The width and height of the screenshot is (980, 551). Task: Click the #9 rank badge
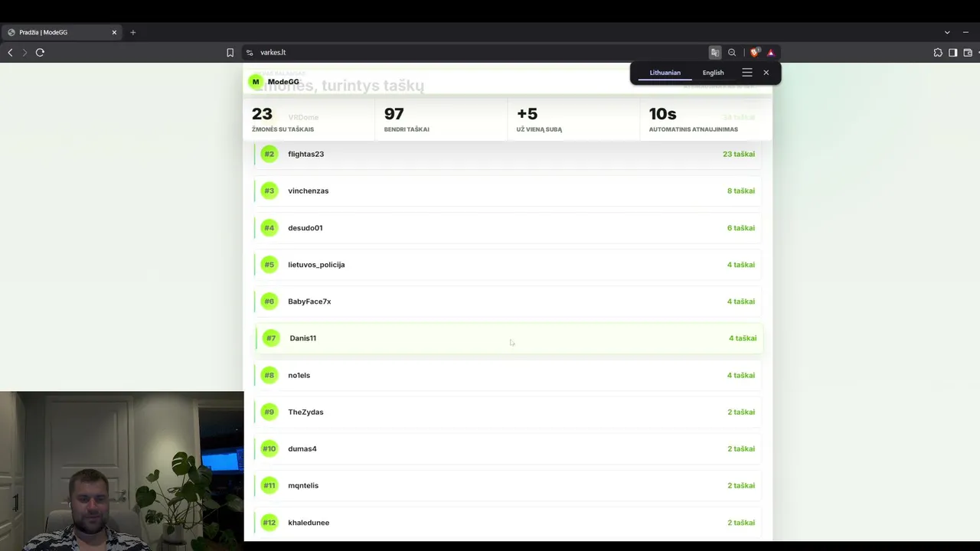click(x=269, y=412)
